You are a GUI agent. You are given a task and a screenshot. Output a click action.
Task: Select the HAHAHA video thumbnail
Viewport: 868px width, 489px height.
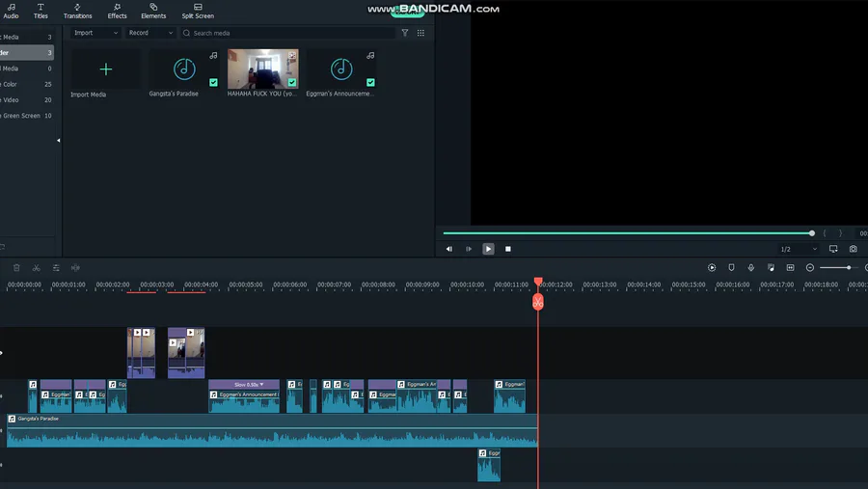pyautogui.click(x=263, y=69)
